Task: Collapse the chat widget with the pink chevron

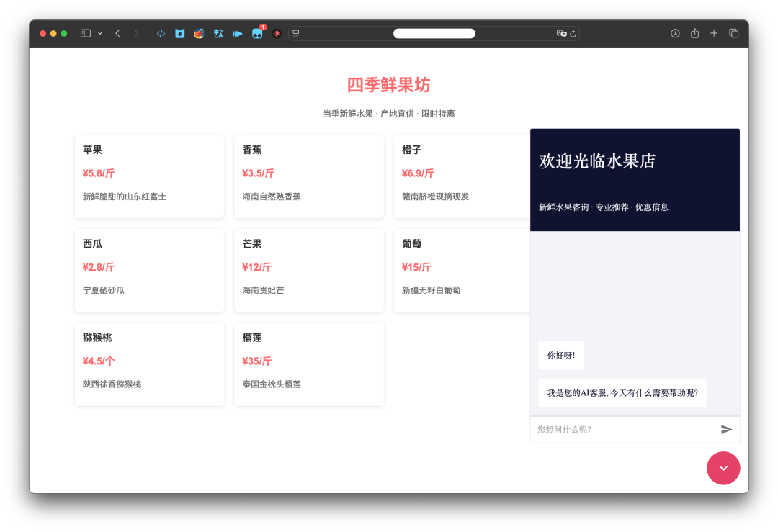Action: tap(723, 468)
